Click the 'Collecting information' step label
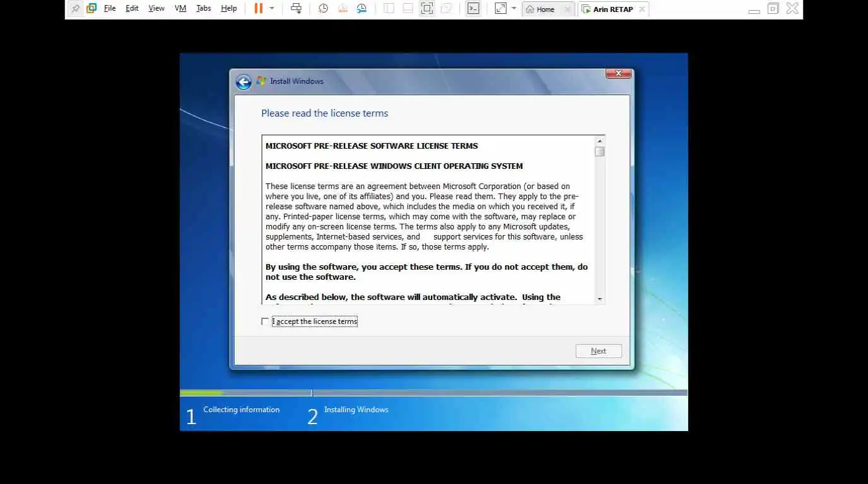 [x=242, y=410]
